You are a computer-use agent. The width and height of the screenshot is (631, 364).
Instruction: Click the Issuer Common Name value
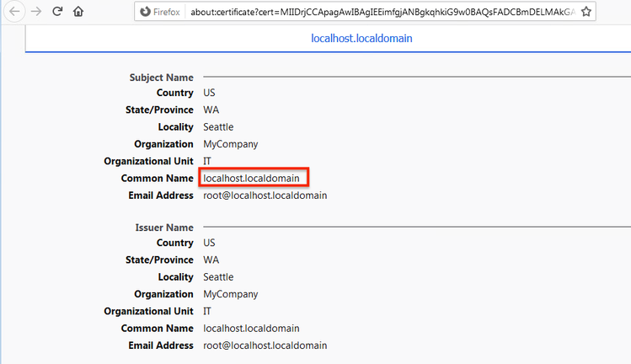(251, 328)
